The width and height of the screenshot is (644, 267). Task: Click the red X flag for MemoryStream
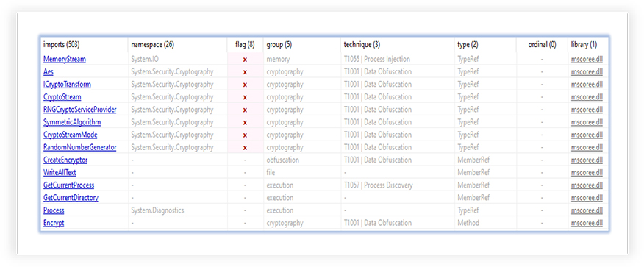click(245, 60)
